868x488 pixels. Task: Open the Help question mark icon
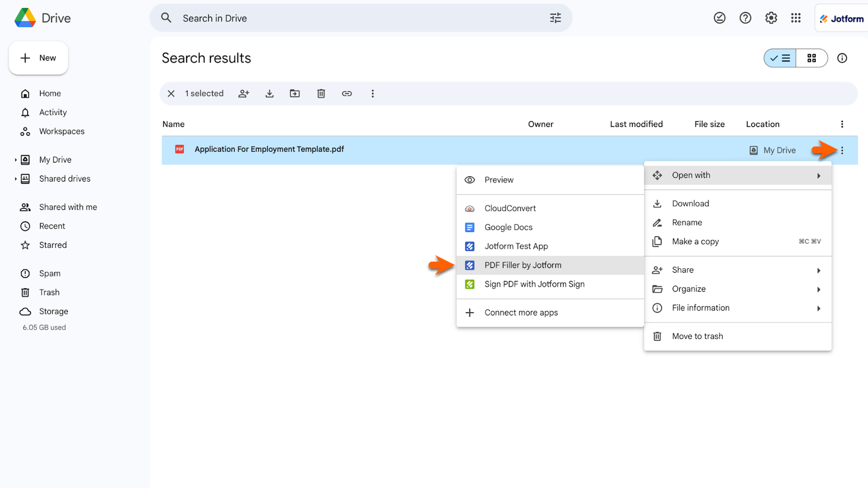click(x=745, y=18)
